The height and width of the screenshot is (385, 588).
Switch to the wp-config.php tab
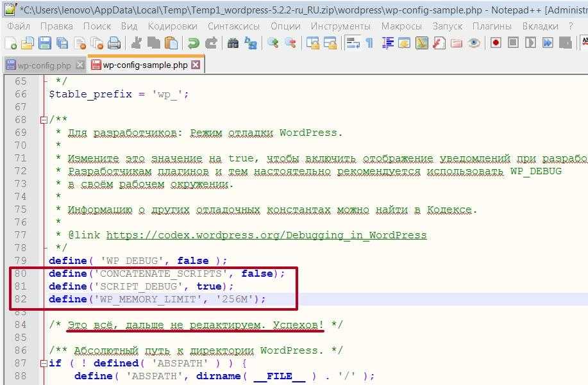(44, 65)
